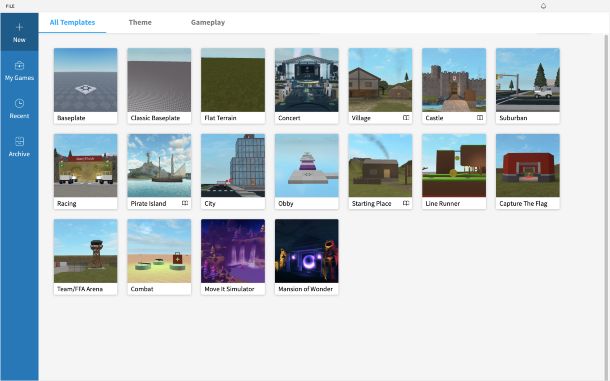The width and height of the screenshot is (610, 381).
Task: Click the Combat label text
Action: pyautogui.click(x=142, y=289)
